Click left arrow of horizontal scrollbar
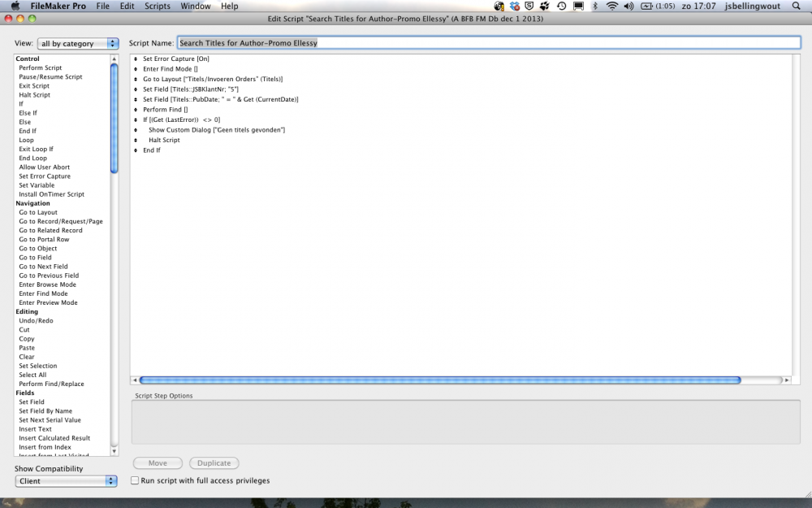812x508 pixels. (x=135, y=380)
